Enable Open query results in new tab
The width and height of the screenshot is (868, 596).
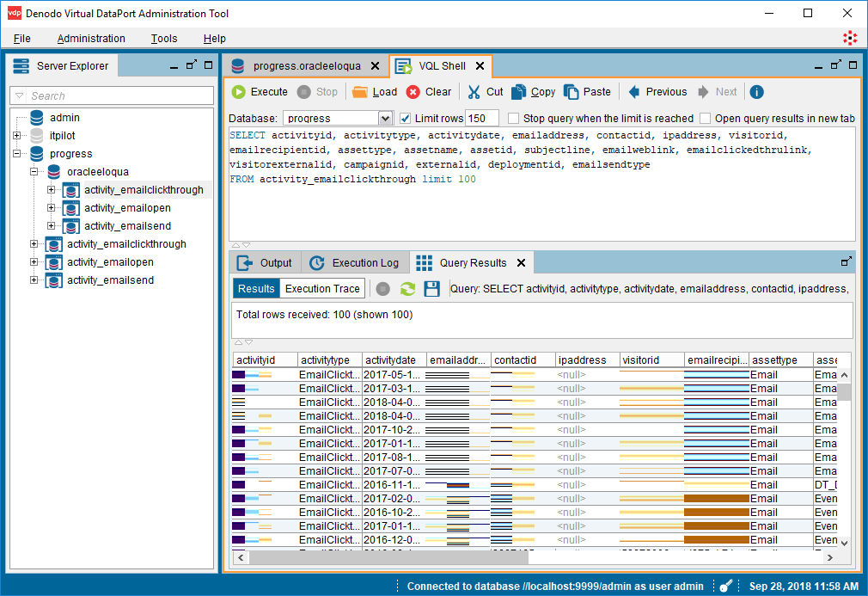click(x=706, y=119)
